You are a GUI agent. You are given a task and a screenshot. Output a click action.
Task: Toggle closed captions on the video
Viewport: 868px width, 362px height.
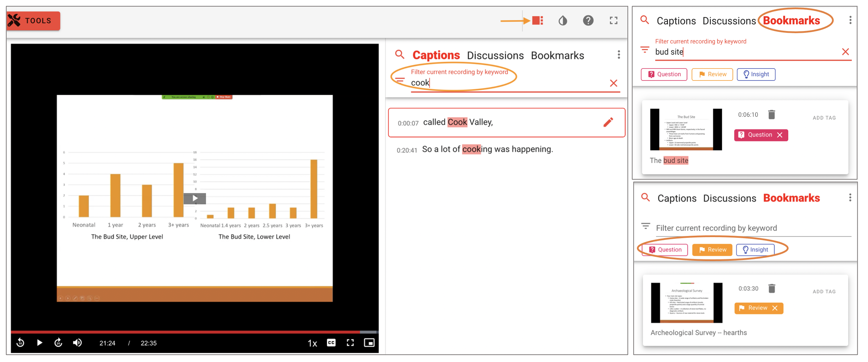pyautogui.click(x=331, y=343)
